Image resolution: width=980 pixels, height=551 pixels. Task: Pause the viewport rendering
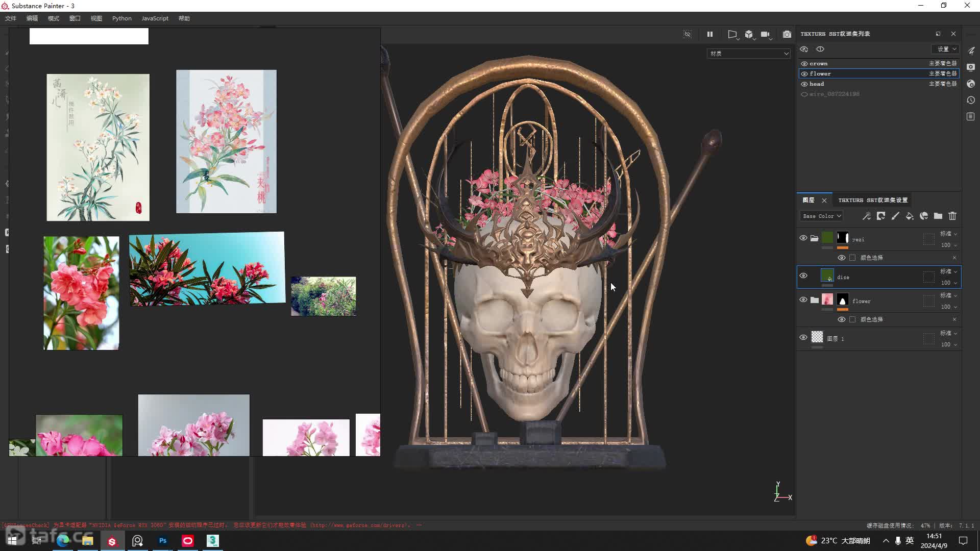click(x=709, y=34)
